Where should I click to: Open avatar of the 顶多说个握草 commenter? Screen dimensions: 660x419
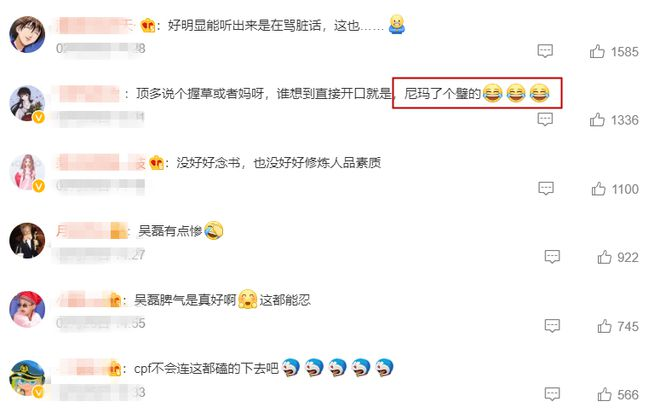pyautogui.click(x=27, y=103)
